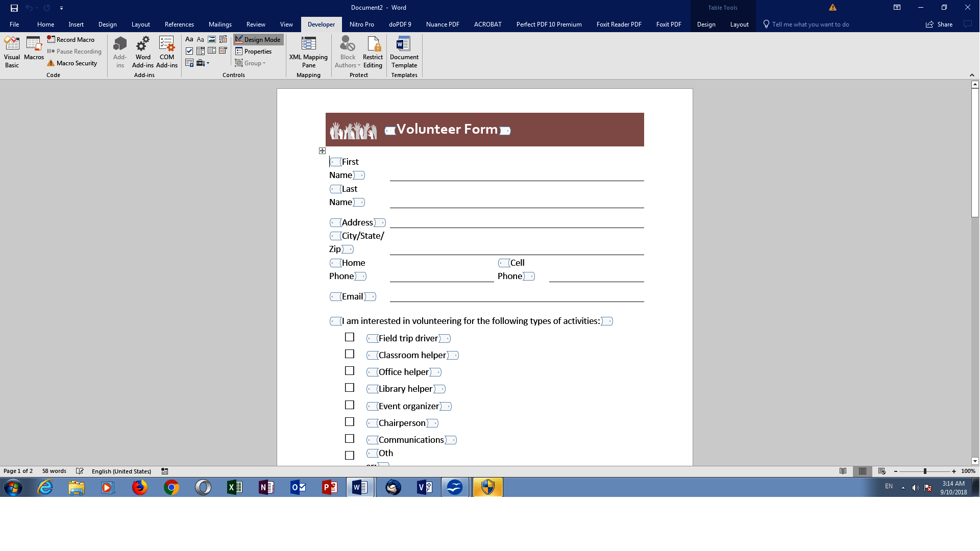Insert a Date Picker content control

(x=223, y=51)
